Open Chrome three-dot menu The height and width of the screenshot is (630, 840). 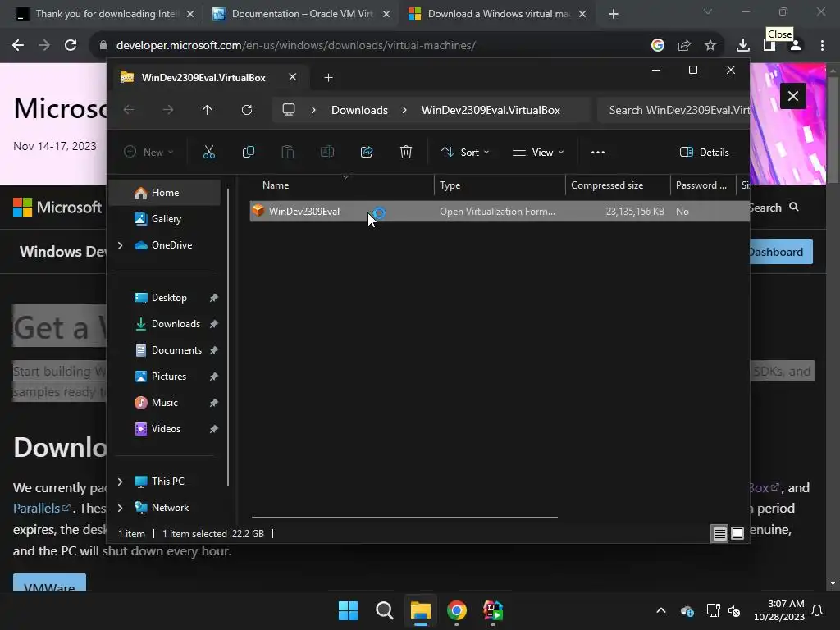(822, 45)
